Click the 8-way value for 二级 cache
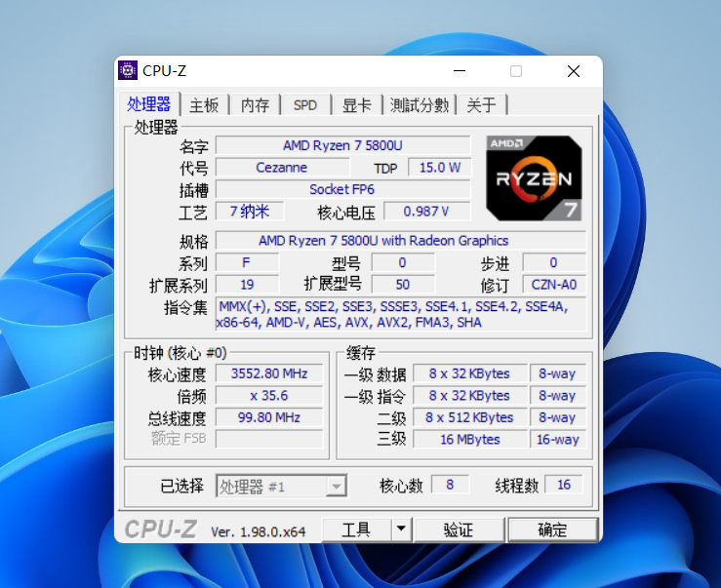This screenshot has height=588, width=721. (x=558, y=417)
